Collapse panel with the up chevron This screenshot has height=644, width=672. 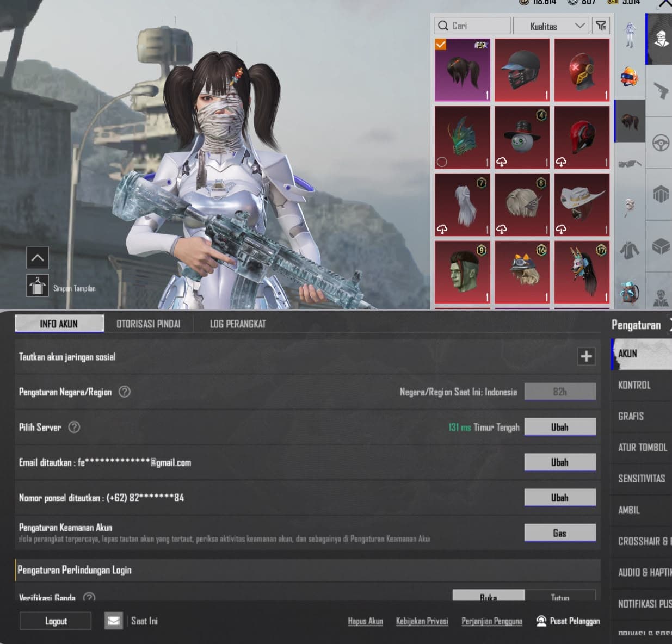pos(38,258)
